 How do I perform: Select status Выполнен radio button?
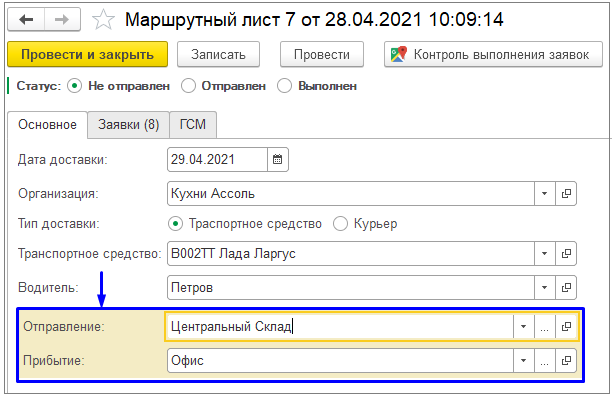[x=284, y=86]
